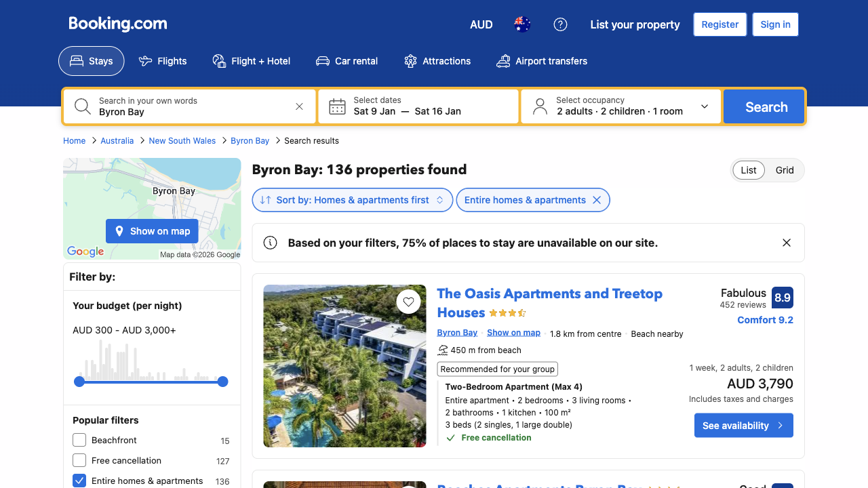Image resolution: width=868 pixels, height=488 pixels.
Task: Click the minimum budget slider handle
Action: 79,382
